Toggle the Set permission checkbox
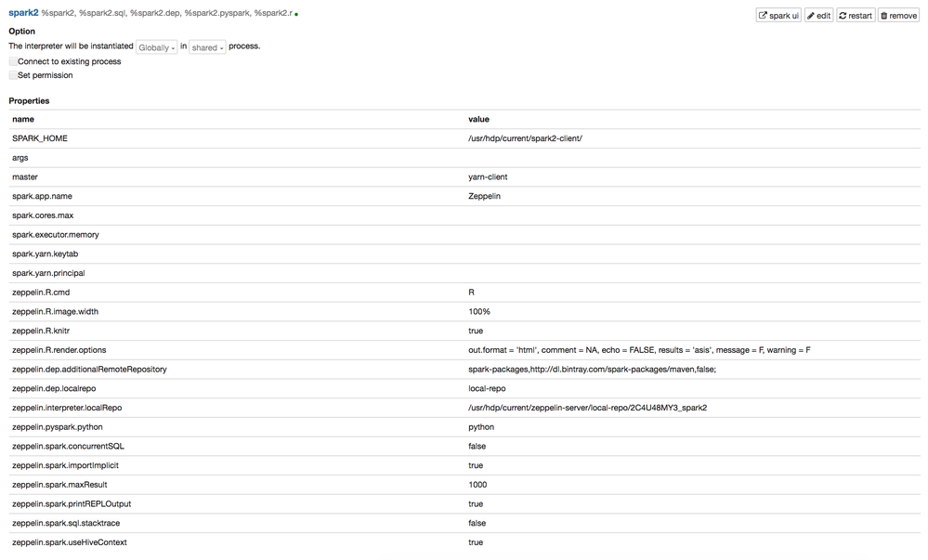The width and height of the screenshot is (928, 560). pos(14,75)
